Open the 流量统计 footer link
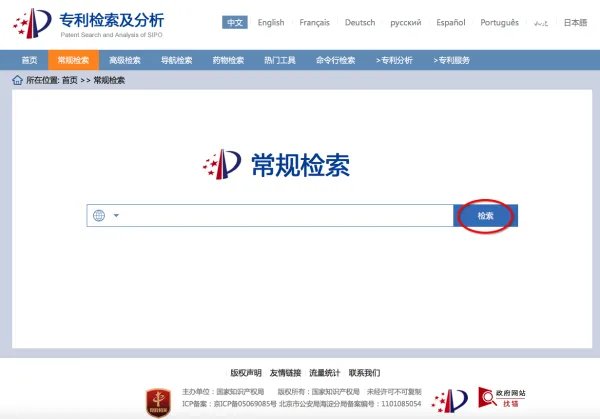The width and height of the screenshot is (600, 419). (x=324, y=373)
